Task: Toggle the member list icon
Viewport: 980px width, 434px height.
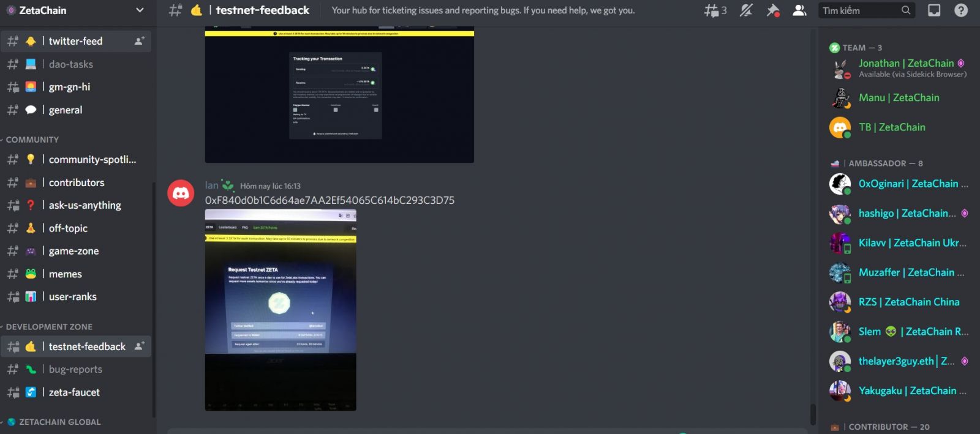Action: (799, 10)
